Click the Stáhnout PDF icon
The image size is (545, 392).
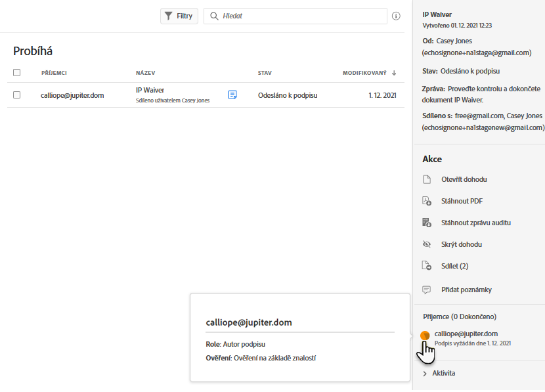[x=427, y=201]
